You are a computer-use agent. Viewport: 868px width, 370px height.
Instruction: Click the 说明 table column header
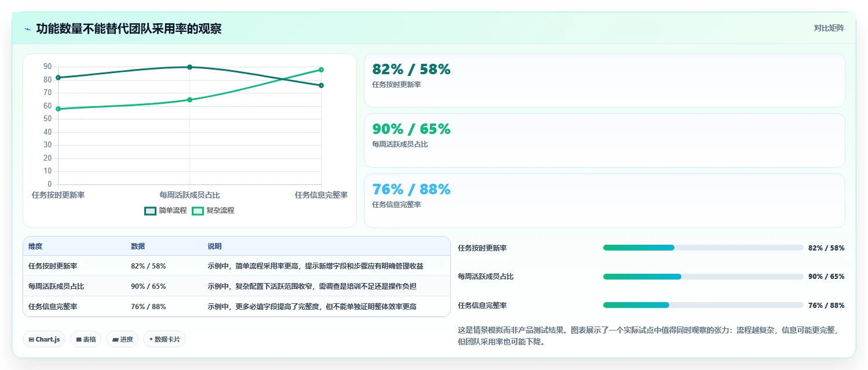(214, 246)
